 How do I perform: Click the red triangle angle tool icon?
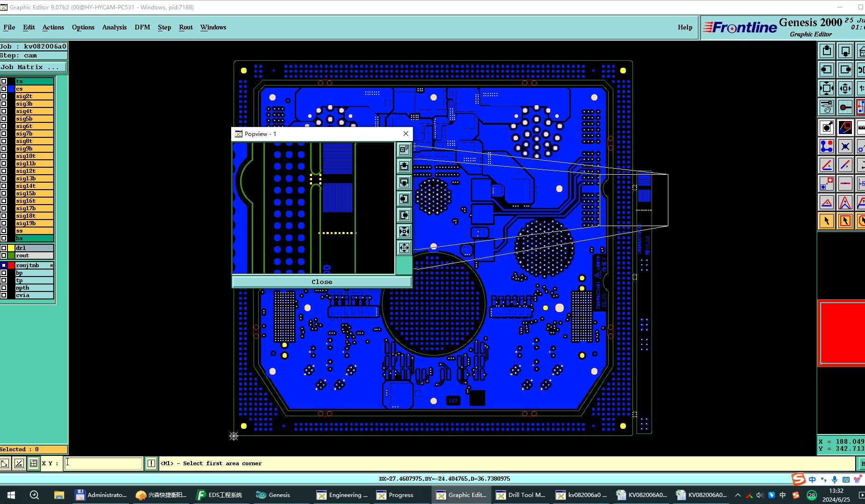pyautogui.click(x=826, y=202)
